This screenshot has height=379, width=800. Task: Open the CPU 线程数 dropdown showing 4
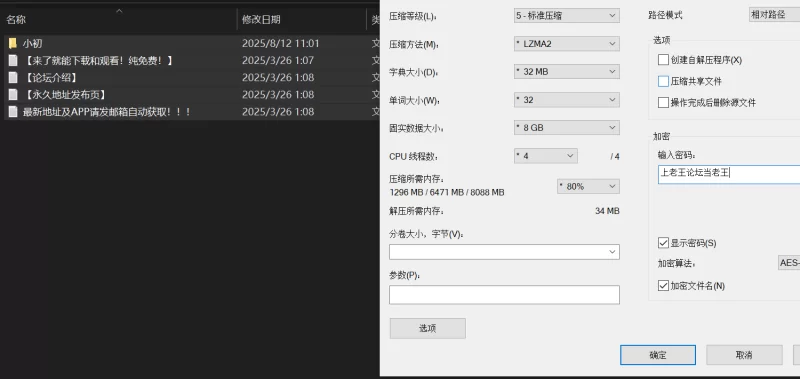click(x=546, y=156)
